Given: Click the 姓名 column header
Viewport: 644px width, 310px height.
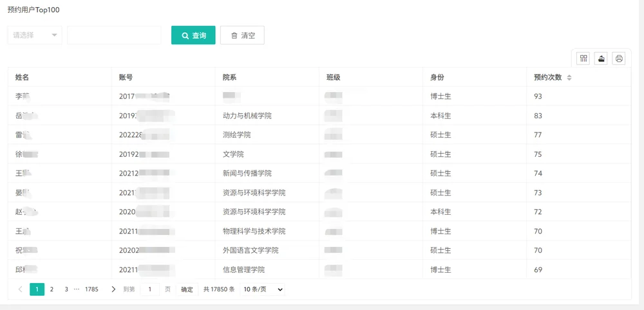Looking at the screenshot, I should tap(22, 77).
